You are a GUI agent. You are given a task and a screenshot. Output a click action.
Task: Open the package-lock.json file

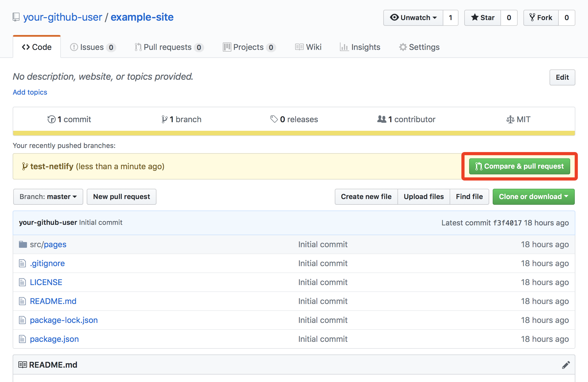63,320
